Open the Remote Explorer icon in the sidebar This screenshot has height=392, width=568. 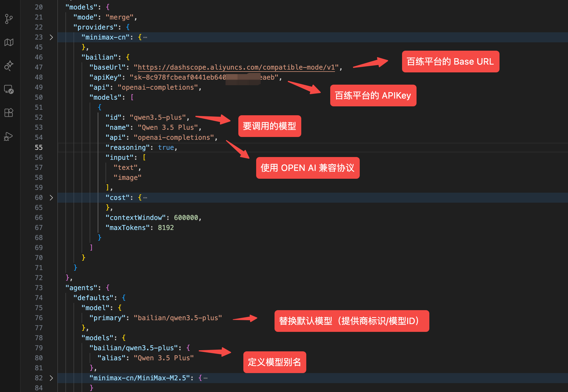click(x=9, y=90)
